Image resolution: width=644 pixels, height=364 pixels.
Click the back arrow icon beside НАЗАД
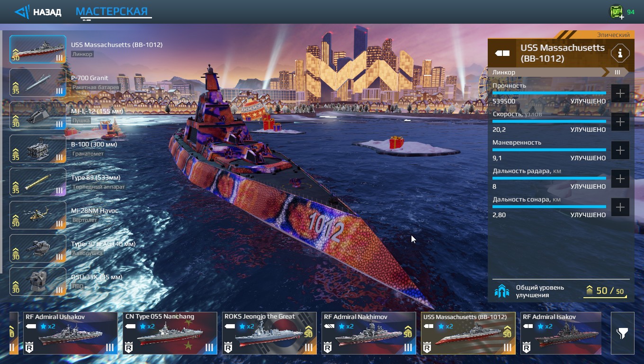[x=21, y=12]
